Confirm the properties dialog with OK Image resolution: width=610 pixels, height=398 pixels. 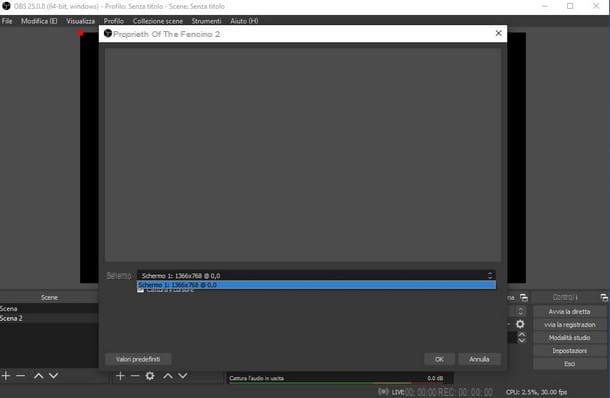[439, 359]
